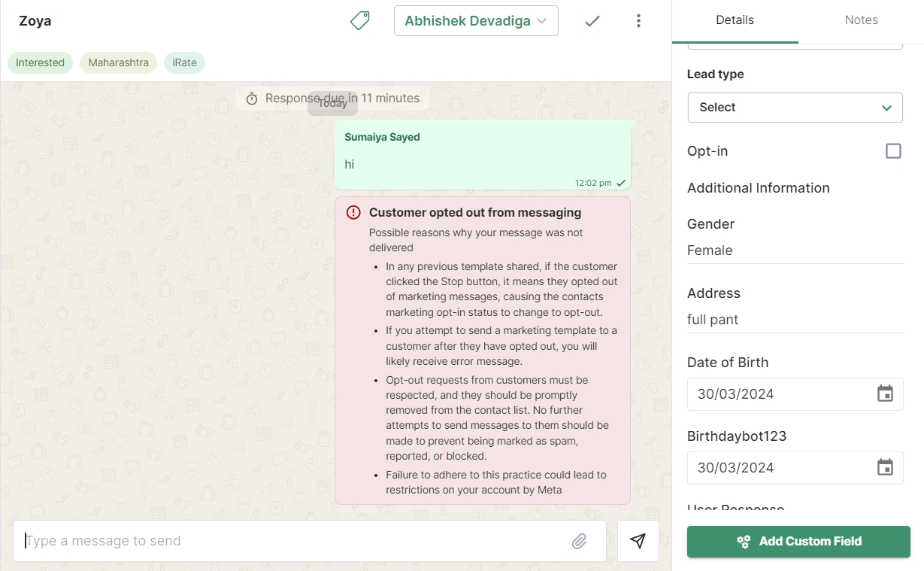924x571 pixels.
Task: Click the Maharashtra tag chip
Action: pos(119,62)
